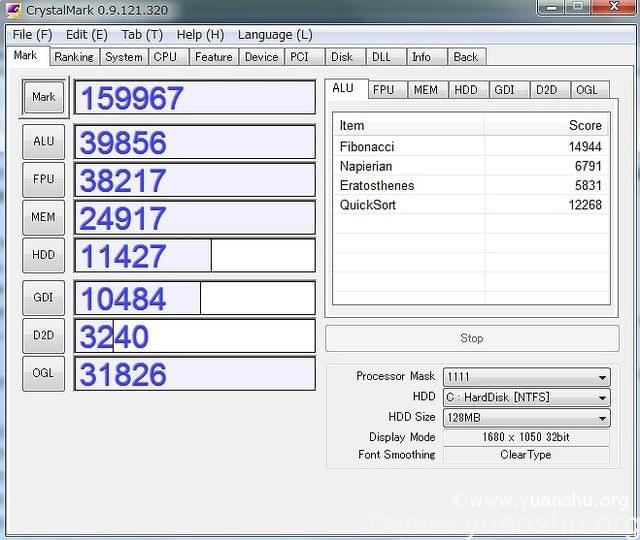Open the Processor Mask dropdown
The image size is (640, 540).
click(527, 377)
